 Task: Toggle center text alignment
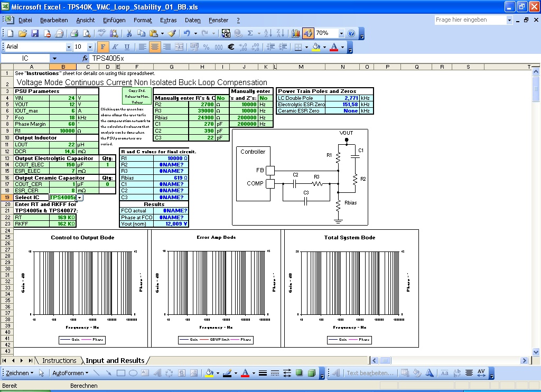[155, 47]
